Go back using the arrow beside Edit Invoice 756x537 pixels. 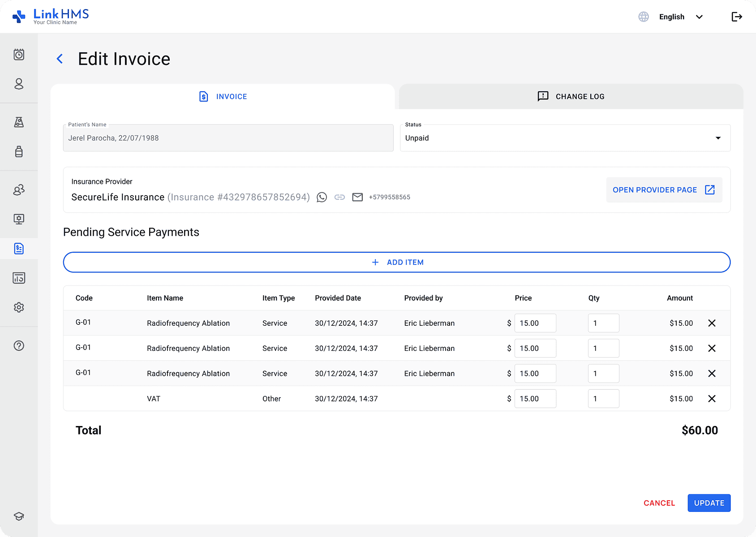click(x=60, y=59)
